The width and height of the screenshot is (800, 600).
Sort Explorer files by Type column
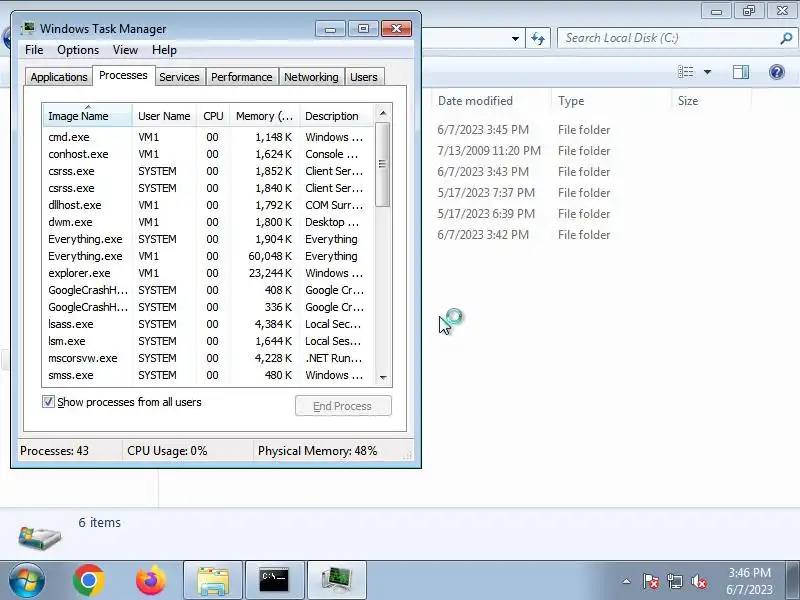tap(611, 101)
